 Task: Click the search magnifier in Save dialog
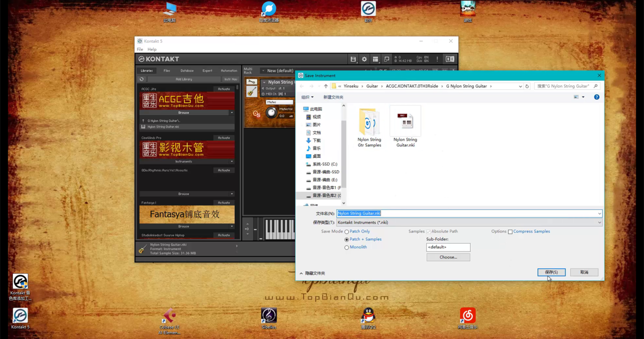click(596, 86)
